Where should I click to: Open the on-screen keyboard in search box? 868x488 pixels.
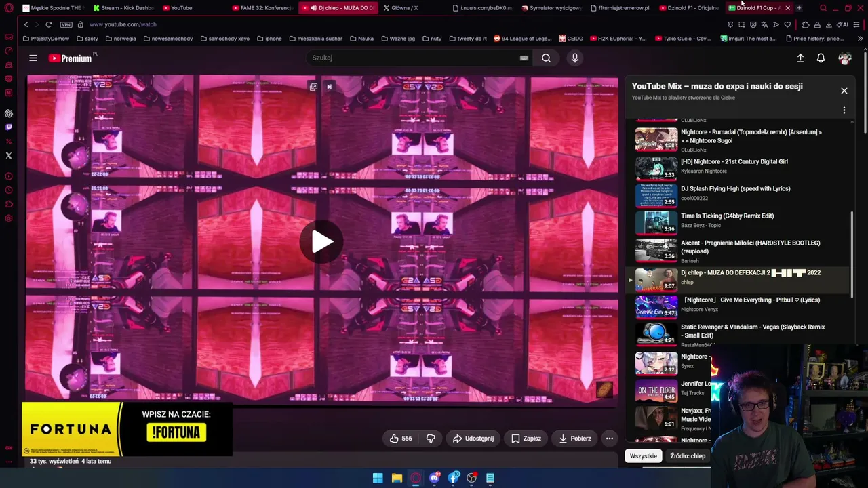tap(524, 58)
